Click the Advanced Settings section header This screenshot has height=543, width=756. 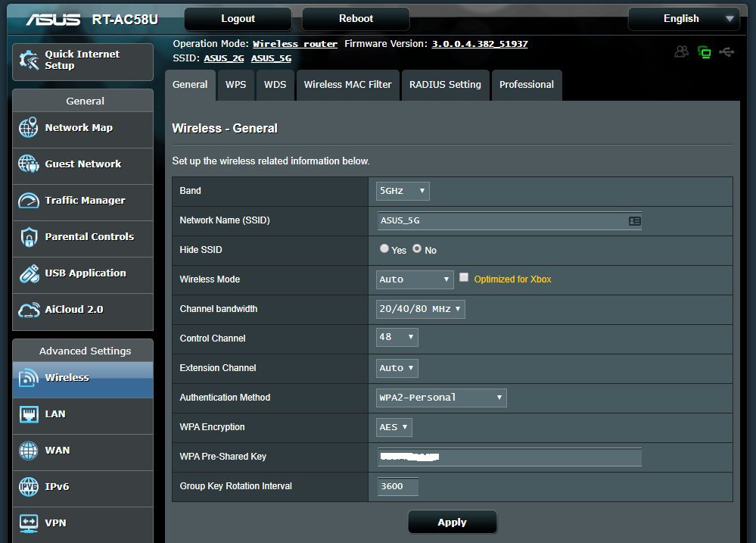pyautogui.click(x=85, y=351)
